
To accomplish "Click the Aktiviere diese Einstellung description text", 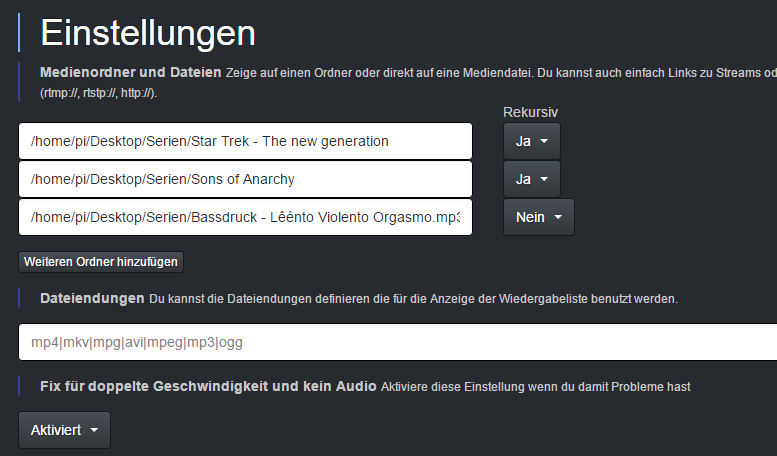I will coord(536,387).
